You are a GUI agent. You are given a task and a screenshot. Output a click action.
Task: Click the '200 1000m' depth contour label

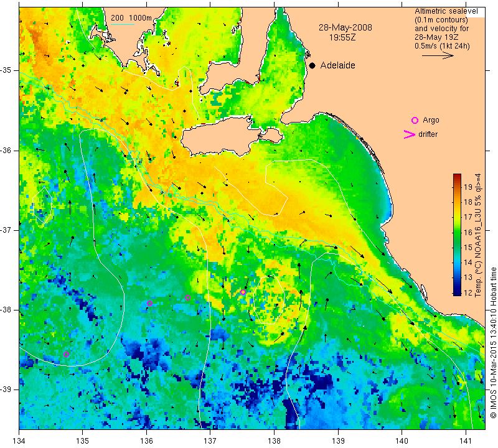click(x=131, y=18)
